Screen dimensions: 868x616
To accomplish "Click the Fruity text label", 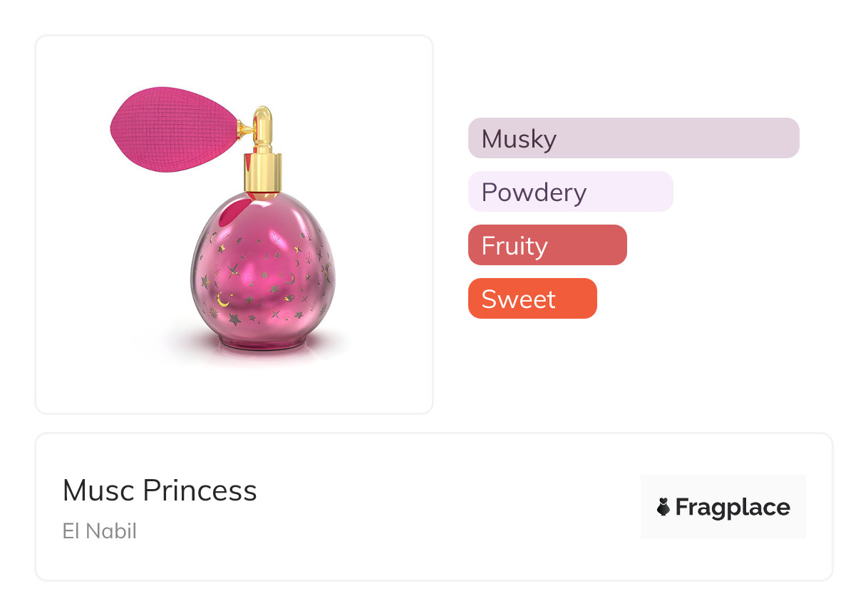I will [515, 245].
